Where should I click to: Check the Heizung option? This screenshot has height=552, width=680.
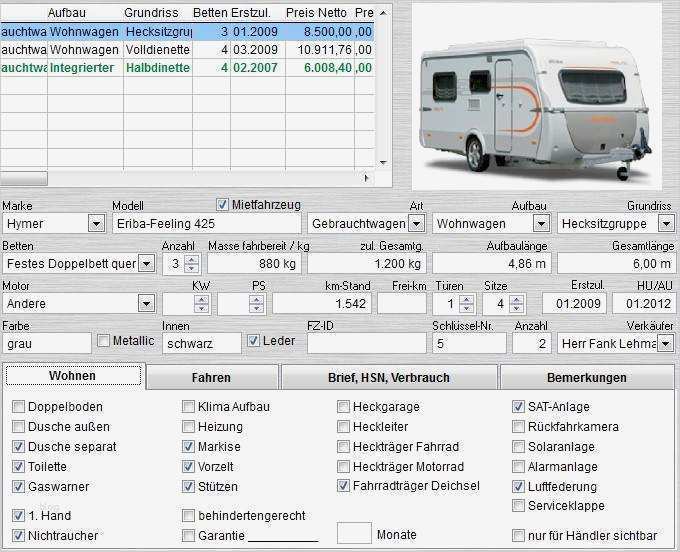coord(188,427)
